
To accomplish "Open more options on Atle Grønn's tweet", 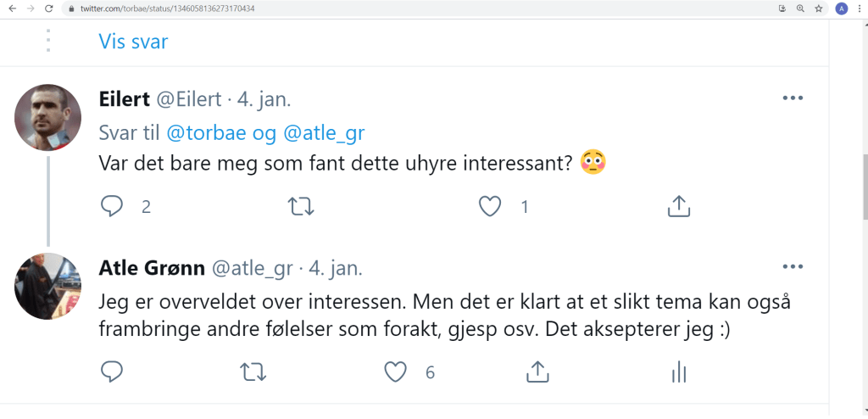I will click(793, 266).
